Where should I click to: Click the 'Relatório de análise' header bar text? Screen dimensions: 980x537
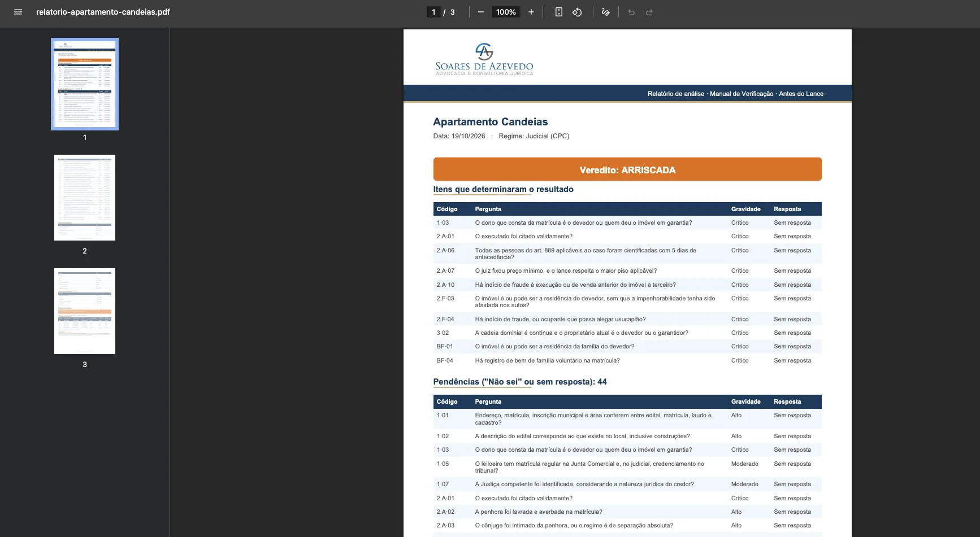point(676,94)
